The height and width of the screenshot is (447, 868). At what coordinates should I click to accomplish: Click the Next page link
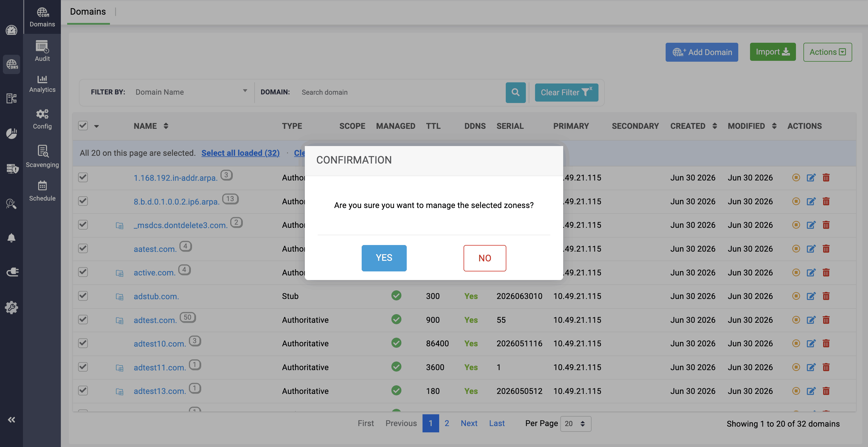point(469,423)
